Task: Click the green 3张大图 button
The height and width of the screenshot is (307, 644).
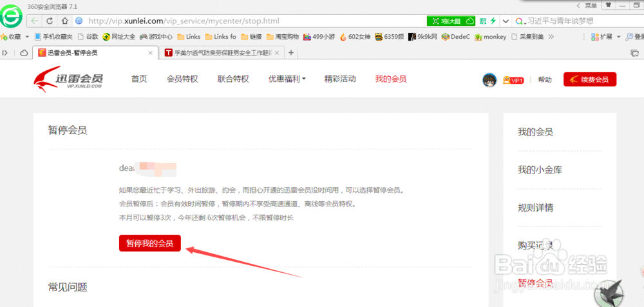Action: tap(451, 21)
